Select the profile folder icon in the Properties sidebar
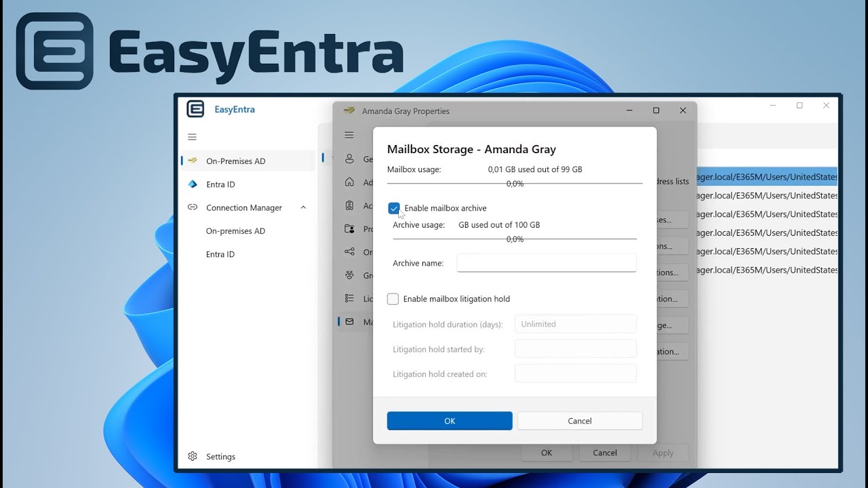 point(349,228)
